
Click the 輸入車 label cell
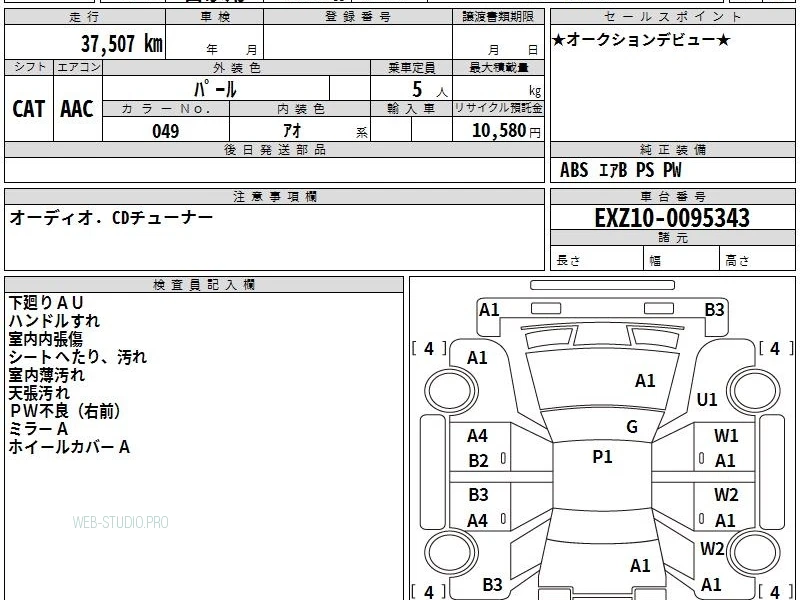pyautogui.click(x=411, y=109)
